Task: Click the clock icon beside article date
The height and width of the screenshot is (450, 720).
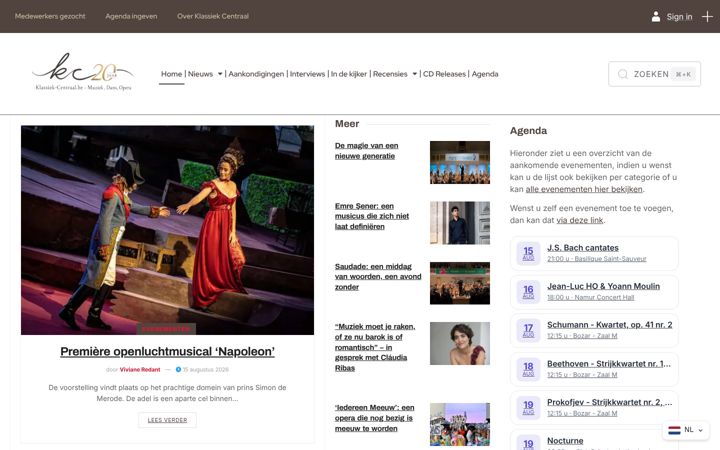Action: pos(178,369)
